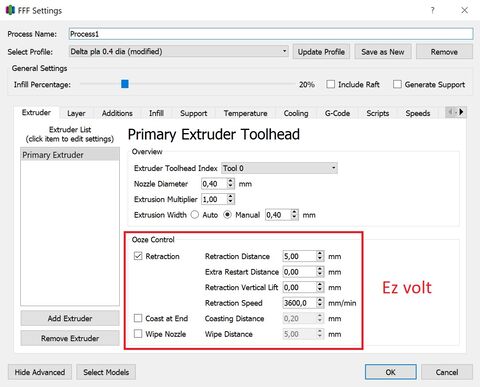This screenshot has height=387, width=480.
Task: Click the Retraction Distance value field
Action: (299, 256)
